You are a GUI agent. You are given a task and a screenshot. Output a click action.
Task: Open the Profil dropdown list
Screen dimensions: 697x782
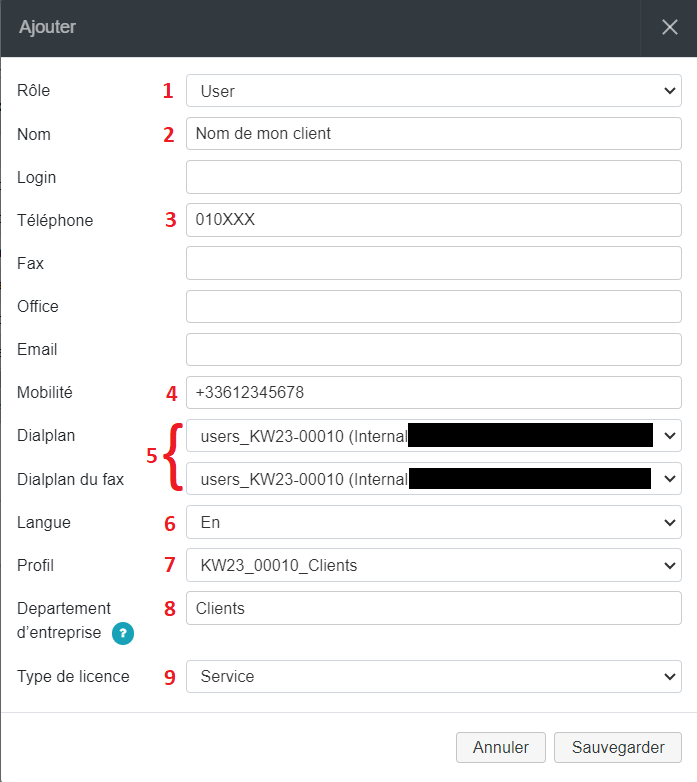pos(433,565)
